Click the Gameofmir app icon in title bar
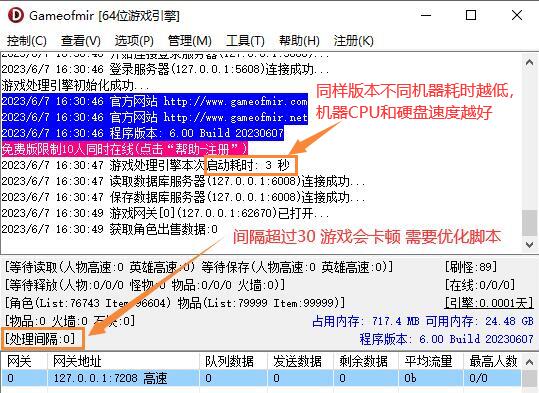The height and width of the screenshot is (393, 539). pos(15,15)
